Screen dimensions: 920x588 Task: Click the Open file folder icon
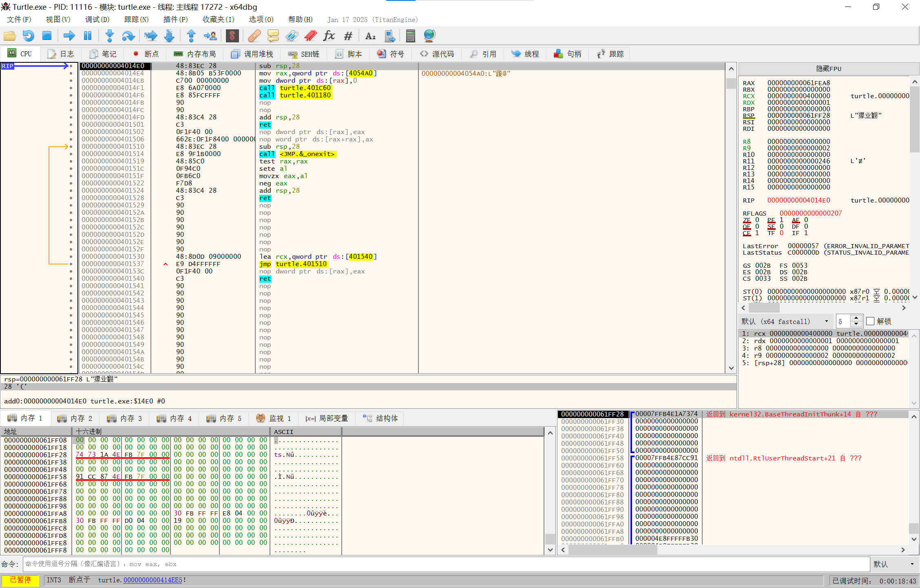9,36
